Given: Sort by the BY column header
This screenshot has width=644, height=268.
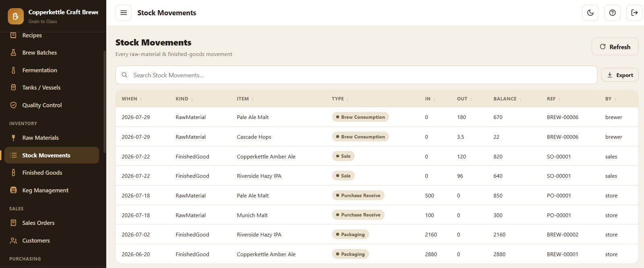Looking at the screenshot, I should tap(611, 99).
